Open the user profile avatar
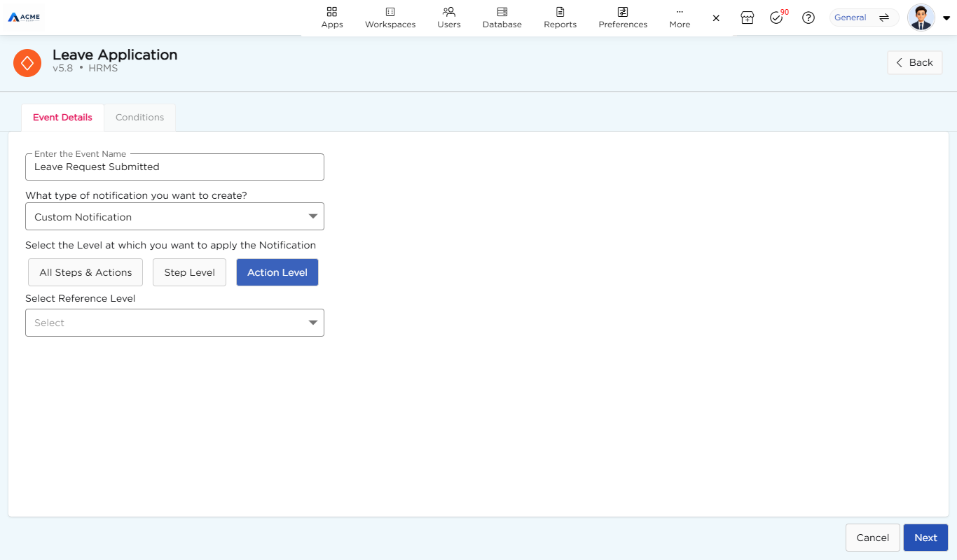The width and height of the screenshot is (957, 560). coord(921,17)
